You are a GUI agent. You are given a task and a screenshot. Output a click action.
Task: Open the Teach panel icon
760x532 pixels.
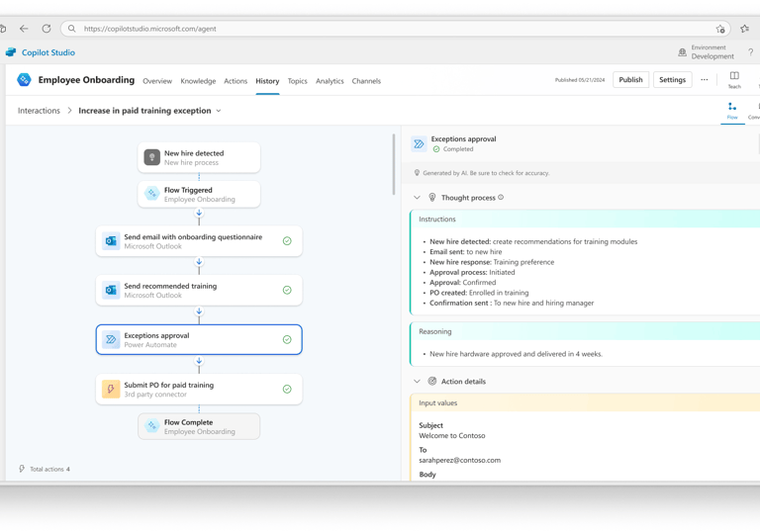(734, 76)
